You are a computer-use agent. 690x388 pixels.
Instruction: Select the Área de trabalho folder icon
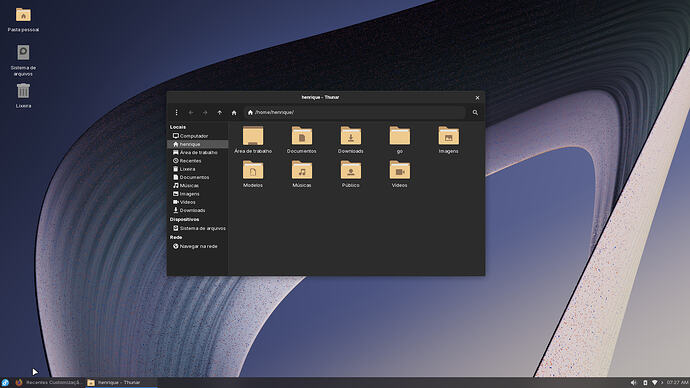coord(253,136)
